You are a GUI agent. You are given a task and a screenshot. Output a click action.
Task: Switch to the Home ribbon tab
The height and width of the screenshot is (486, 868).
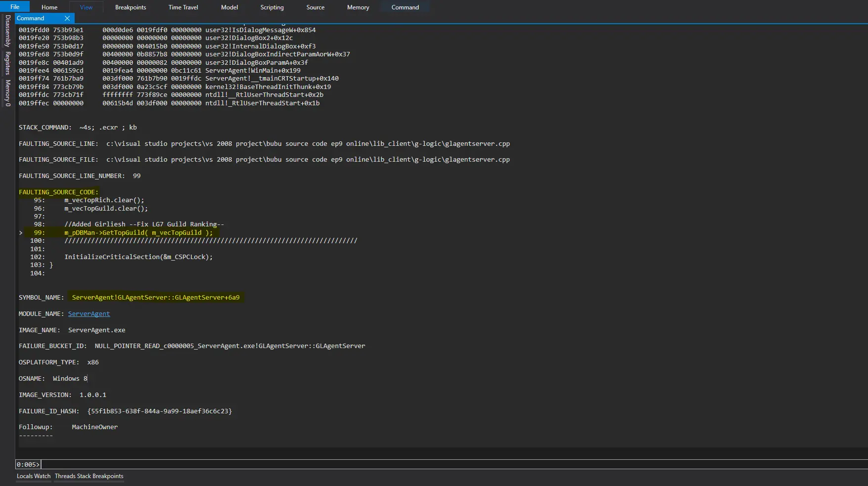(49, 7)
